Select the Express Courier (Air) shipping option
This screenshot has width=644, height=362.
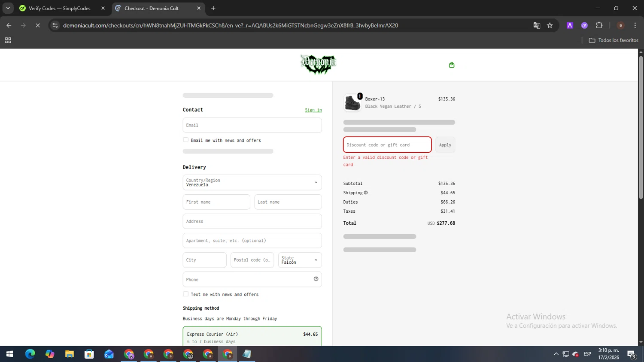tap(252, 337)
